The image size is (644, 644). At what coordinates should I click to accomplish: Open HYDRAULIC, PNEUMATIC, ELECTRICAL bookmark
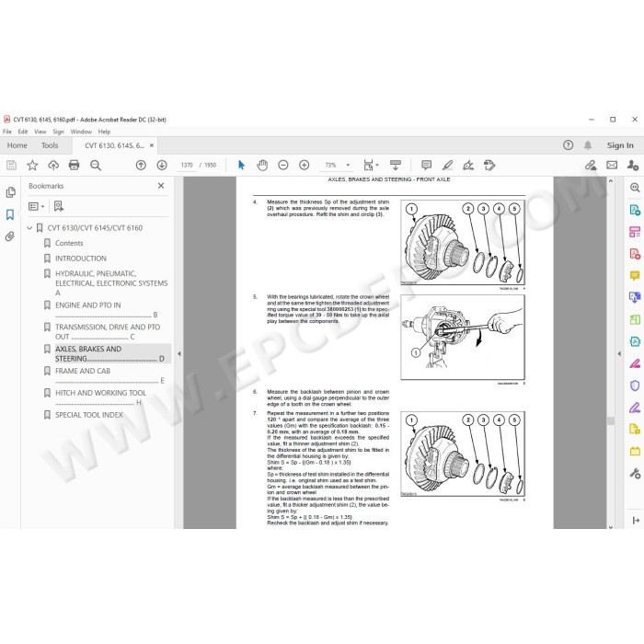(111, 283)
